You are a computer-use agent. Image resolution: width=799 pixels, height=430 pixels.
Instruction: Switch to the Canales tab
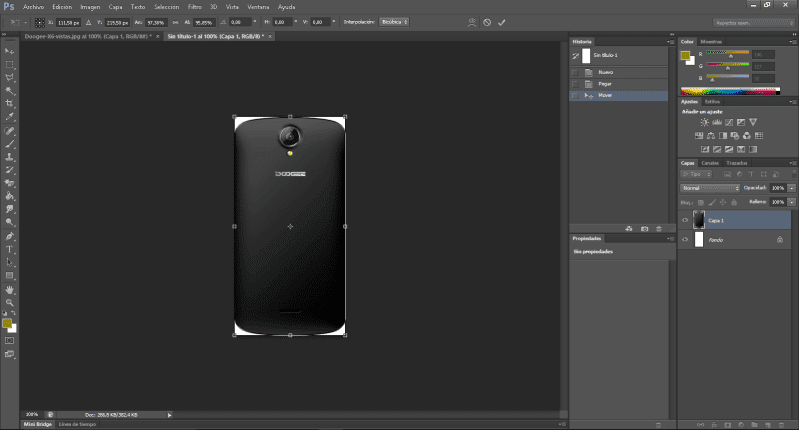710,163
